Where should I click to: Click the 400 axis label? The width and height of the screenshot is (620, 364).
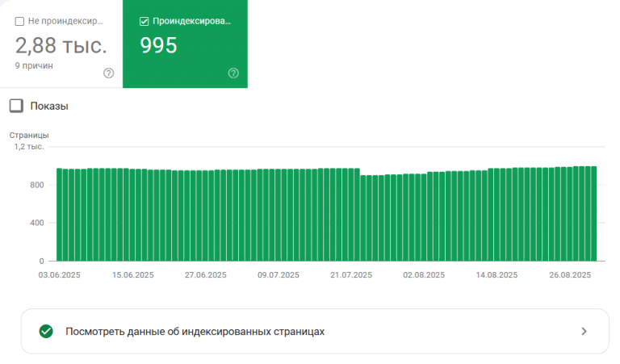pyautogui.click(x=37, y=223)
